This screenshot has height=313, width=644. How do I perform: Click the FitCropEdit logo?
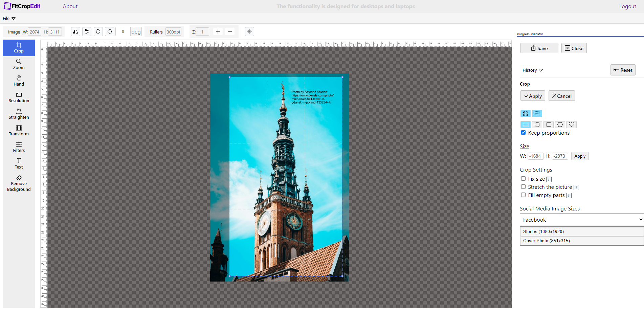pyautogui.click(x=22, y=6)
